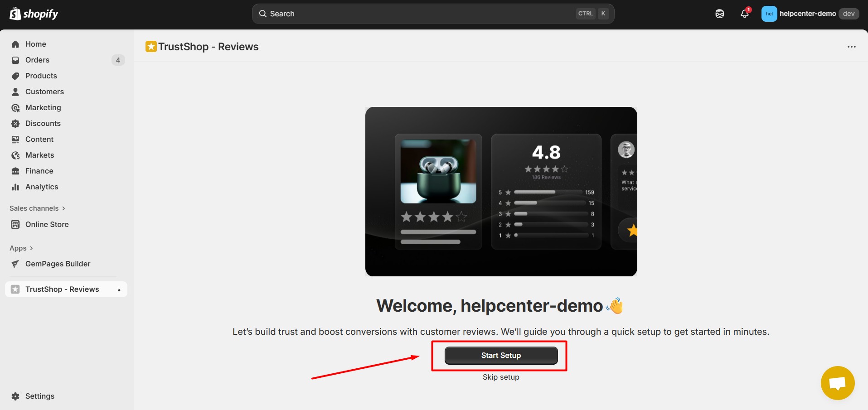This screenshot has width=868, height=410.
Task: Open the more actions ellipsis menu
Action: 851,47
